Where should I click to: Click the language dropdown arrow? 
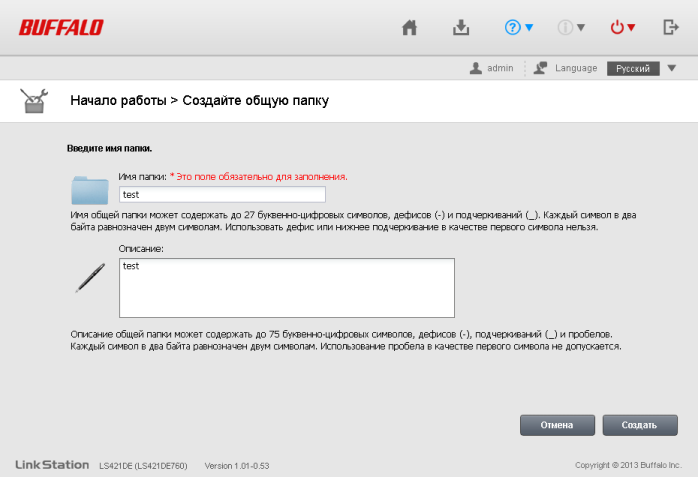[672, 68]
